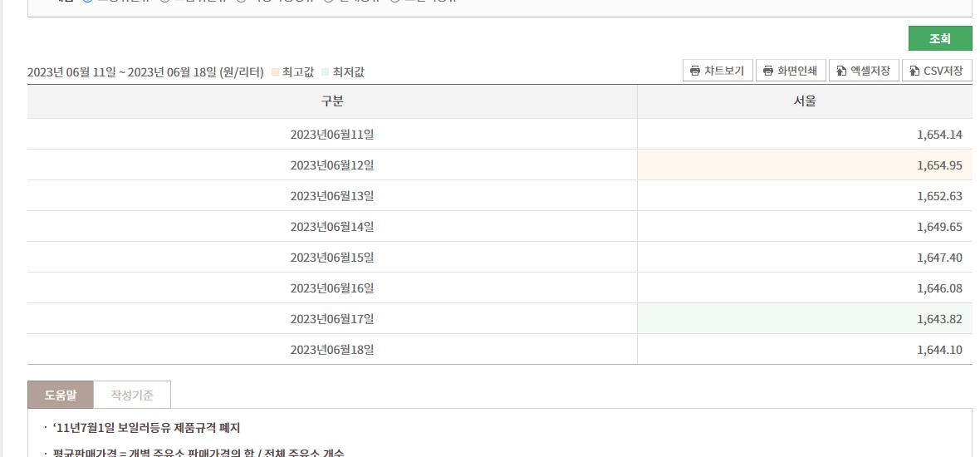
Task: Click the highlighted maximum value 1,654.95
Action: pos(939,165)
